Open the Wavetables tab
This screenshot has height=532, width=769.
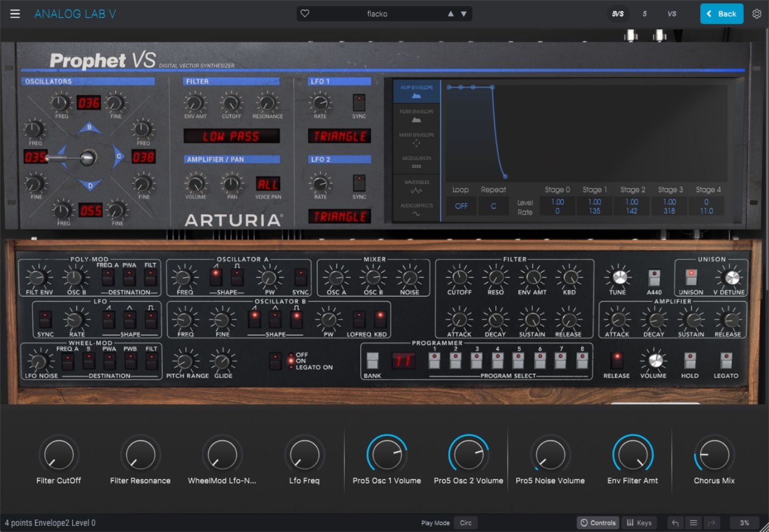click(x=416, y=186)
